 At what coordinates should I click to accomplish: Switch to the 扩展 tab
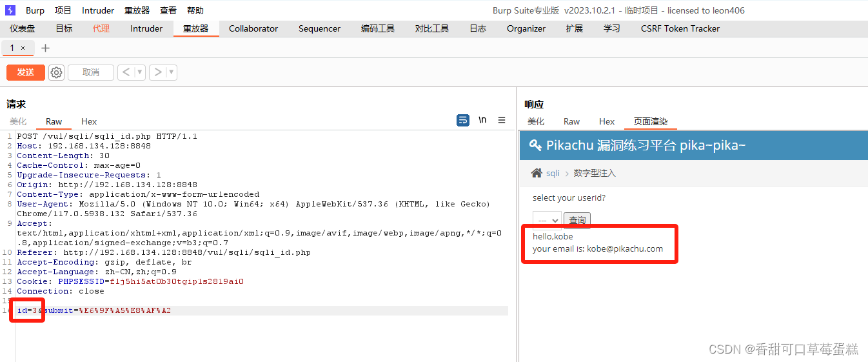click(575, 28)
